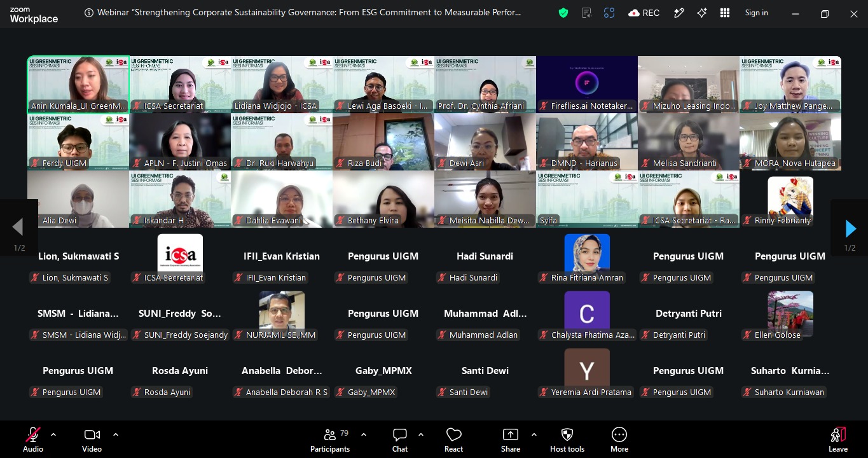Click the webinar title text in title bar
868x458 pixels.
click(309, 13)
